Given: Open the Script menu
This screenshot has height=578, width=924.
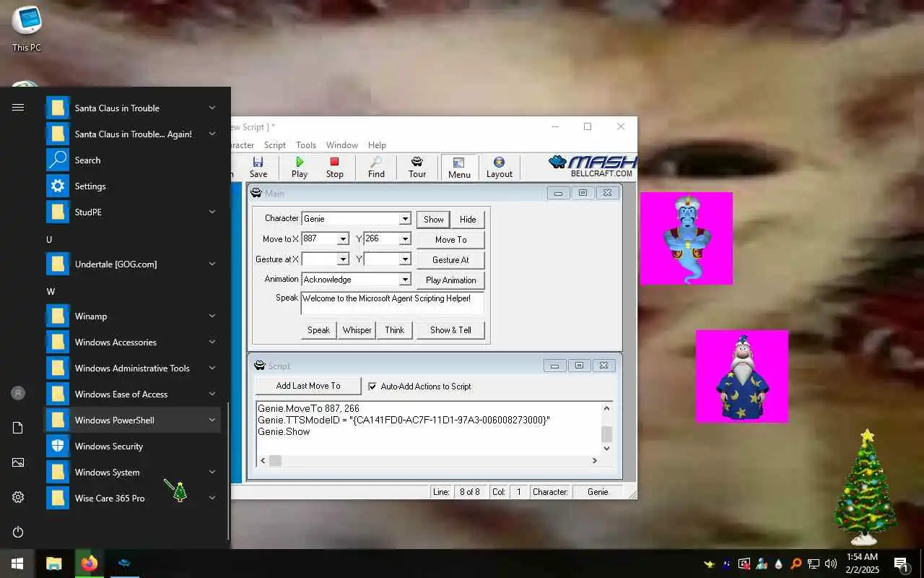Looking at the screenshot, I should tap(275, 145).
